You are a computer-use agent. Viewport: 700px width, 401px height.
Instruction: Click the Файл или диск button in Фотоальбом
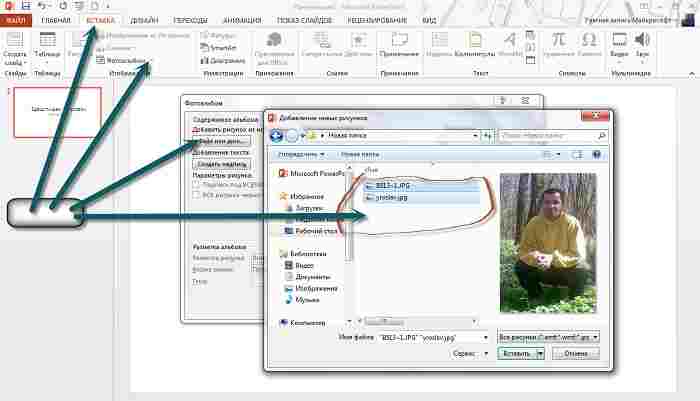pyautogui.click(x=222, y=141)
